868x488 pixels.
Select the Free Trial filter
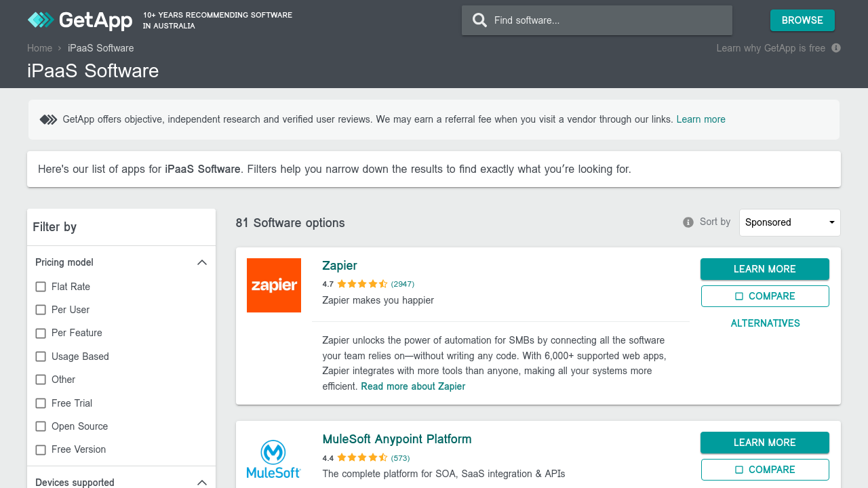[x=41, y=403]
